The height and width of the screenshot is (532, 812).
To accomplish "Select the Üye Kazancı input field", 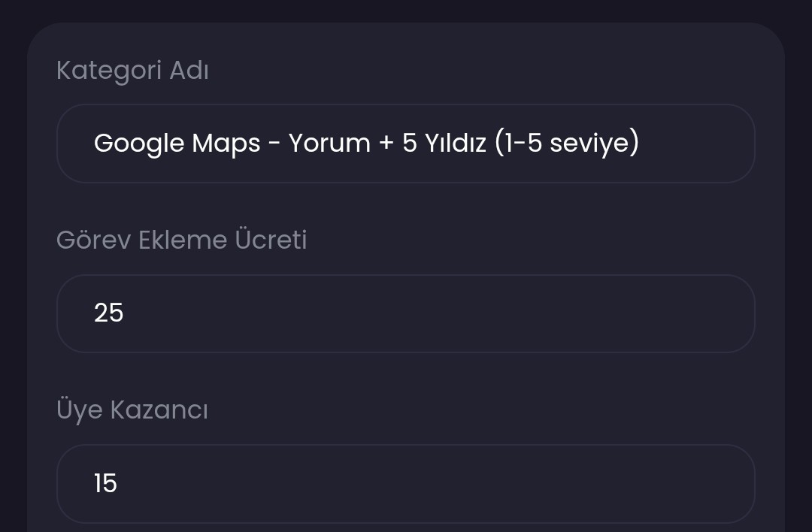I will 405,484.
